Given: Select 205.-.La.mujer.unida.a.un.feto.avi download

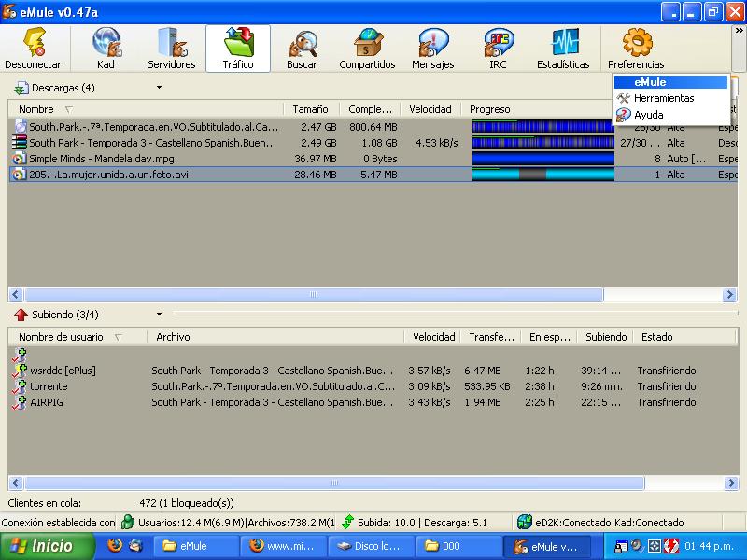Looking at the screenshot, I should point(373,175).
